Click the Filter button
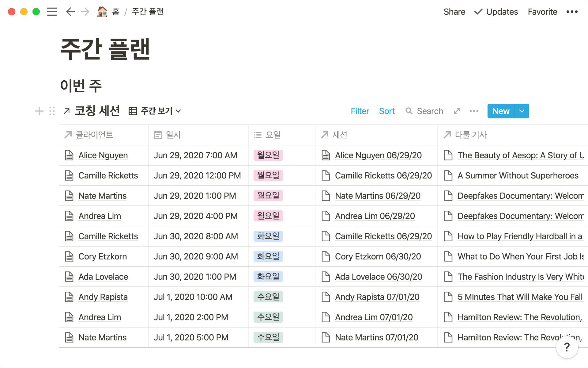This screenshot has width=588, height=368. [x=360, y=111]
